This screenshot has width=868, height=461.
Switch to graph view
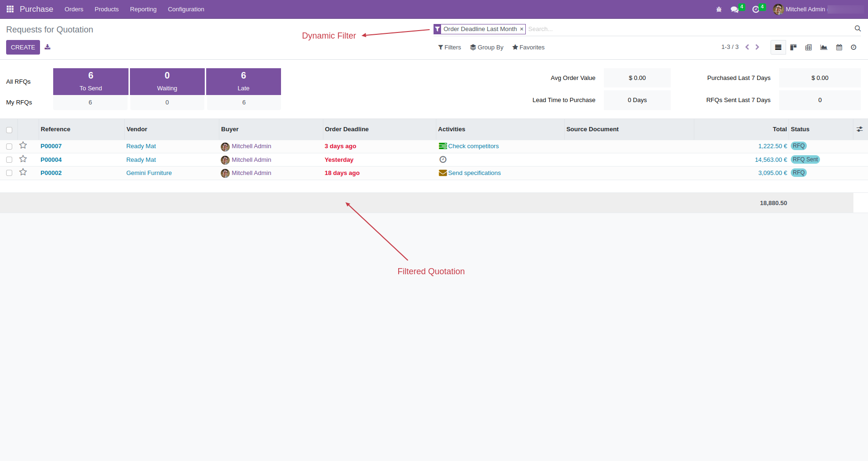click(824, 48)
